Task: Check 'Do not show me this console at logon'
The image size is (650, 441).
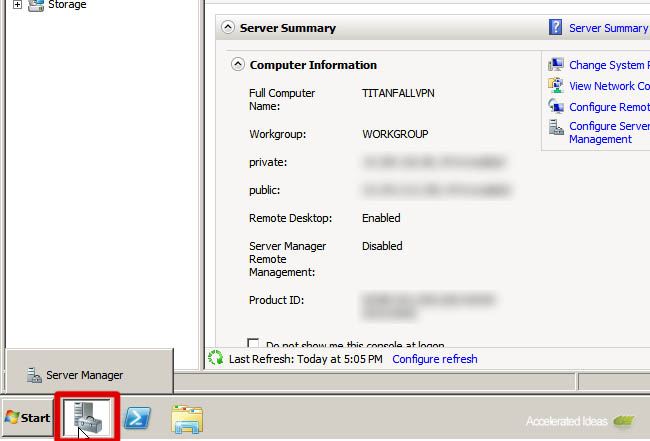Action: coord(253,344)
